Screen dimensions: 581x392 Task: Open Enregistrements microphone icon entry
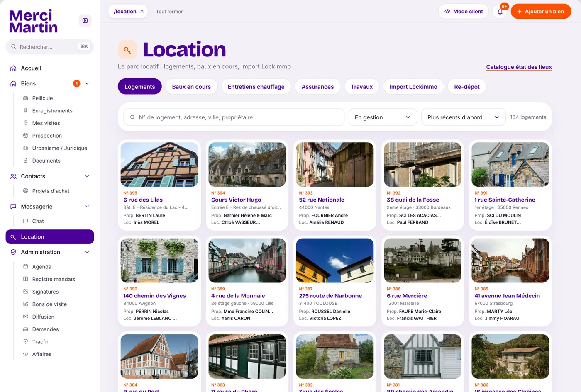26,110
